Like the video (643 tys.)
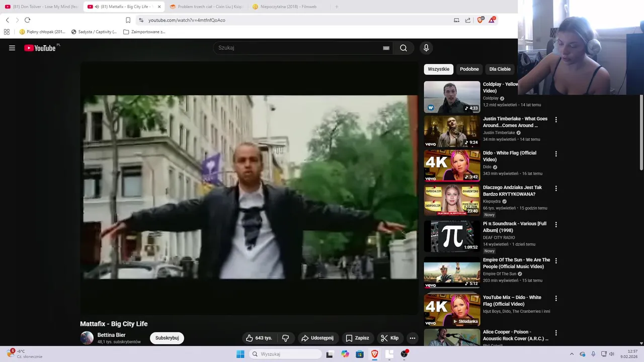The image size is (644, 362). click(259, 338)
